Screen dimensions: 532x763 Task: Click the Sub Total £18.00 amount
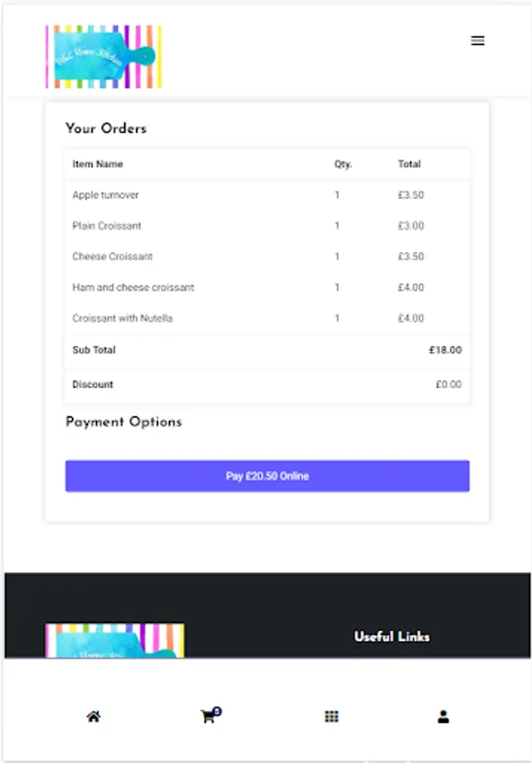[x=445, y=350]
